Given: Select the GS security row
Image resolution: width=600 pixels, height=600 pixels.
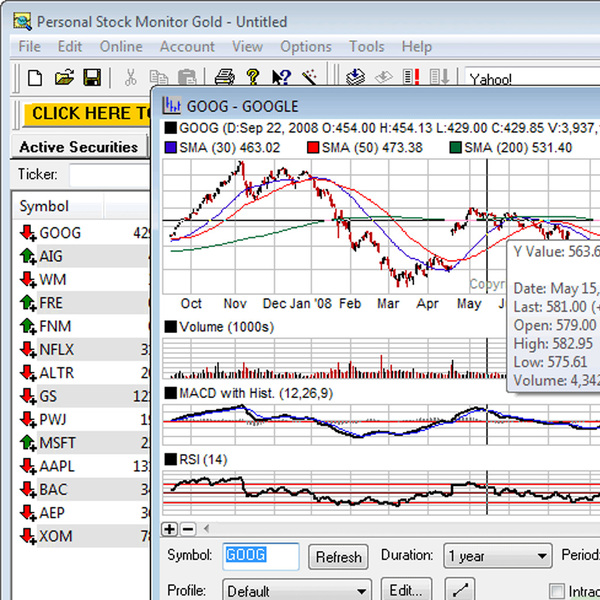Looking at the screenshot, I should pyautogui.click(x=81, y=396).
